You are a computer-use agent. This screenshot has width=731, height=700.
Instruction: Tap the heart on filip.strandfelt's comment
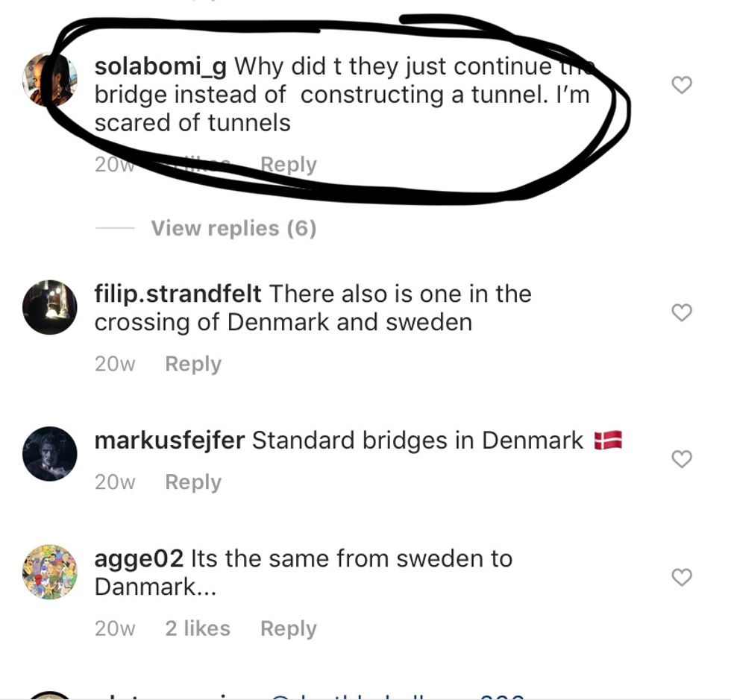point(682,312)
